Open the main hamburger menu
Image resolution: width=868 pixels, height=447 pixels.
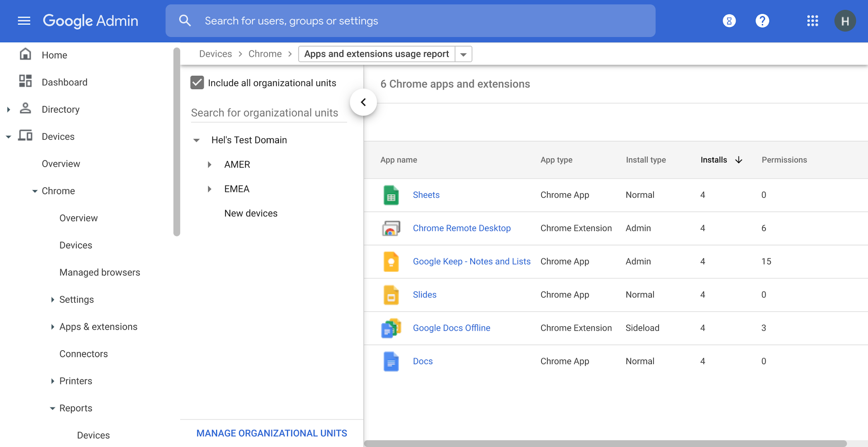[24, 21]
